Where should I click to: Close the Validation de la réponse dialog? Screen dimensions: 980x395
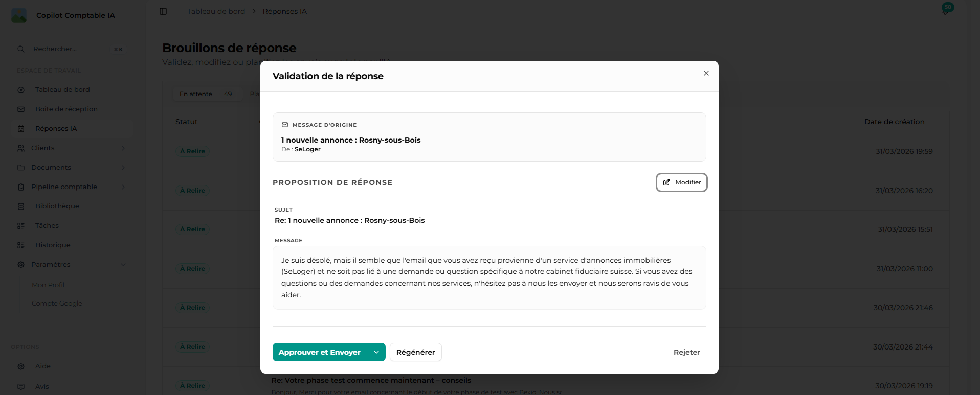706,73
